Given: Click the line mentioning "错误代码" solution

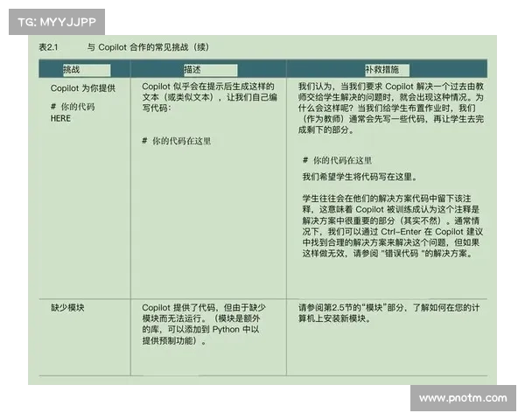Looking at the screenshot, I should pyautogui.click(x=388, y=254).
